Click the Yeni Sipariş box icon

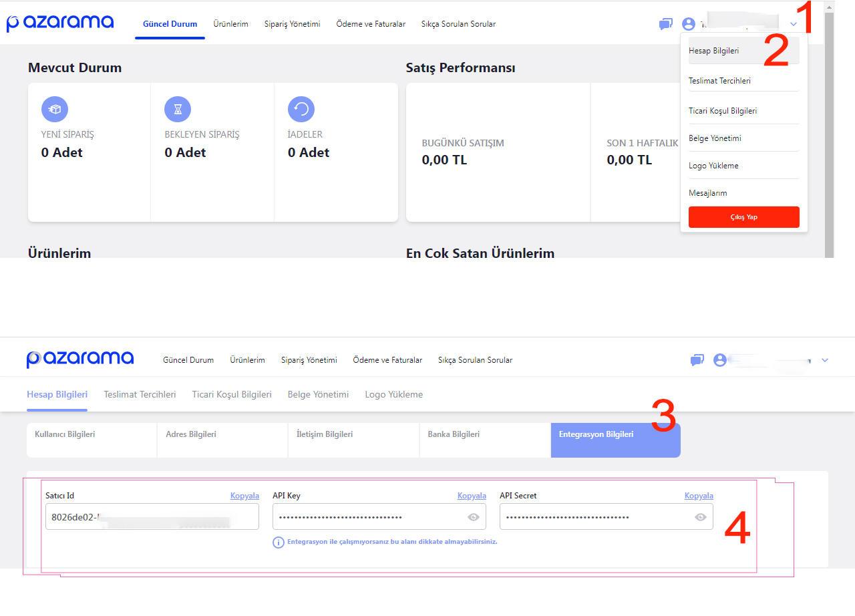(55, 109)
